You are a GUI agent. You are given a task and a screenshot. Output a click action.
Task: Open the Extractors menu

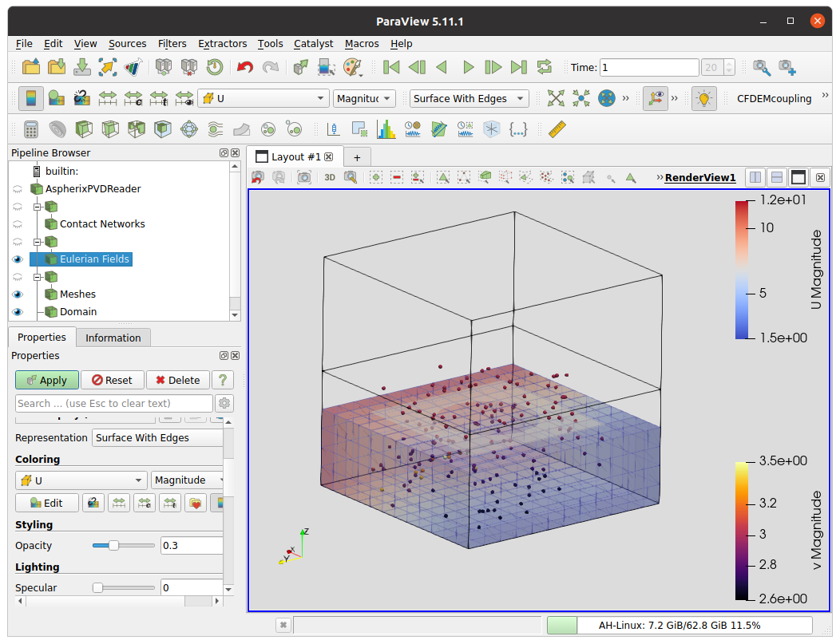[222, 44]
